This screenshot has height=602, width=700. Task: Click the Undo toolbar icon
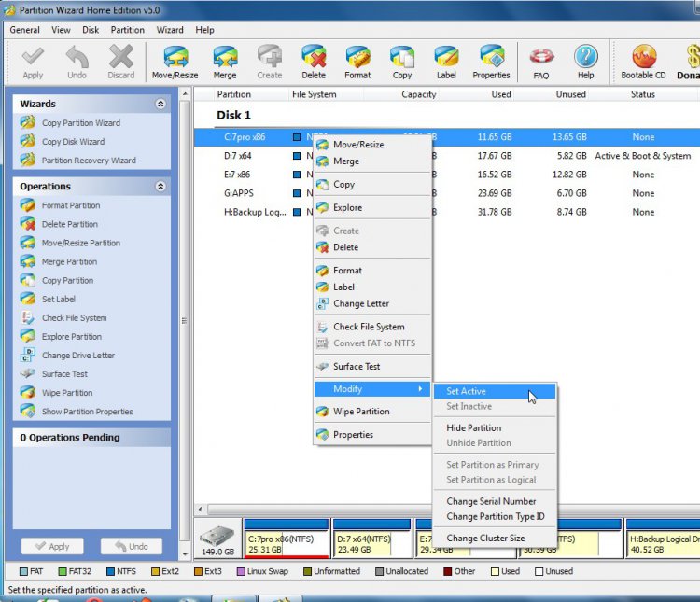(x=77, y=63)
